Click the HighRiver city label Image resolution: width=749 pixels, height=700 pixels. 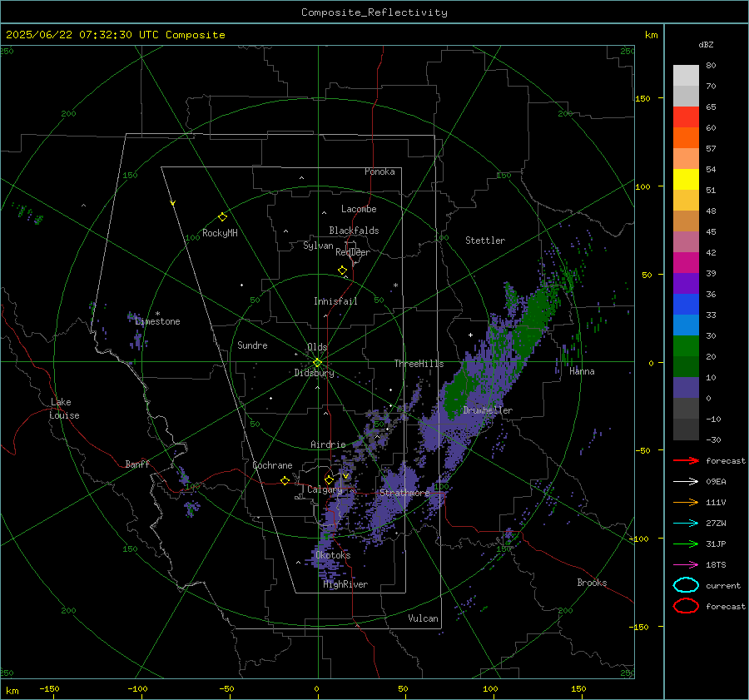click(345, 584)
